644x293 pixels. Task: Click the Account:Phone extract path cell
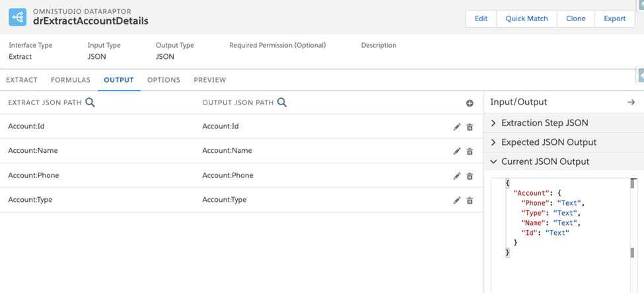tap(34, 175)
